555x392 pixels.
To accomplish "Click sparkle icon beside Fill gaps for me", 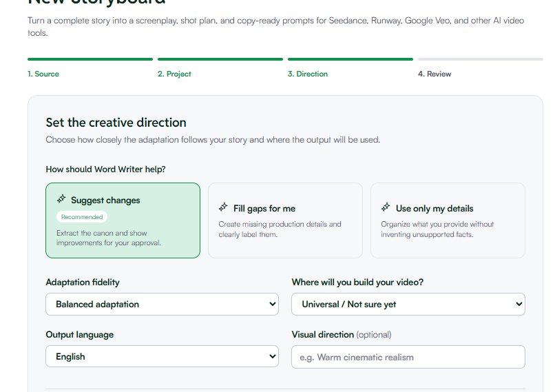I will click(223, 207).
